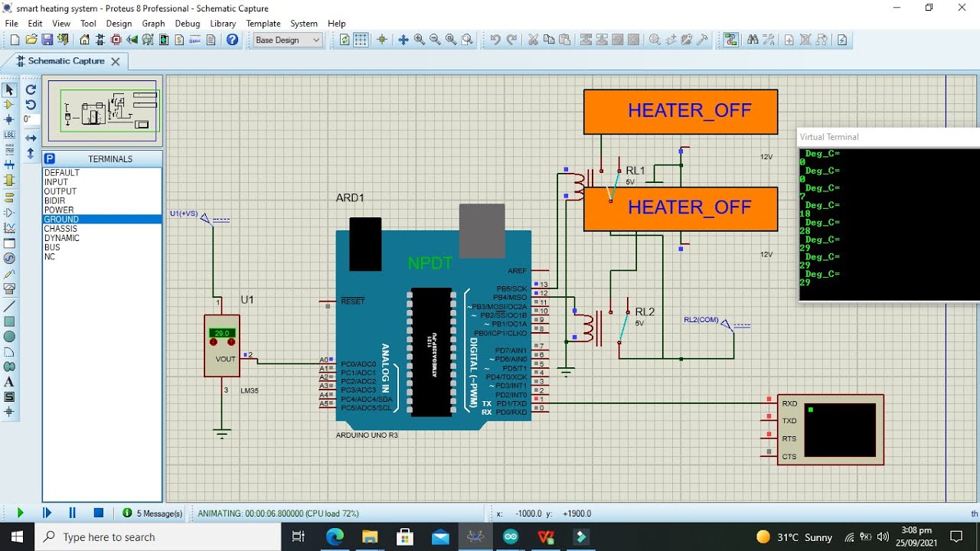Select the Selection Mode arrow tool
Screen dimensions: 980x551
[9, 90]
